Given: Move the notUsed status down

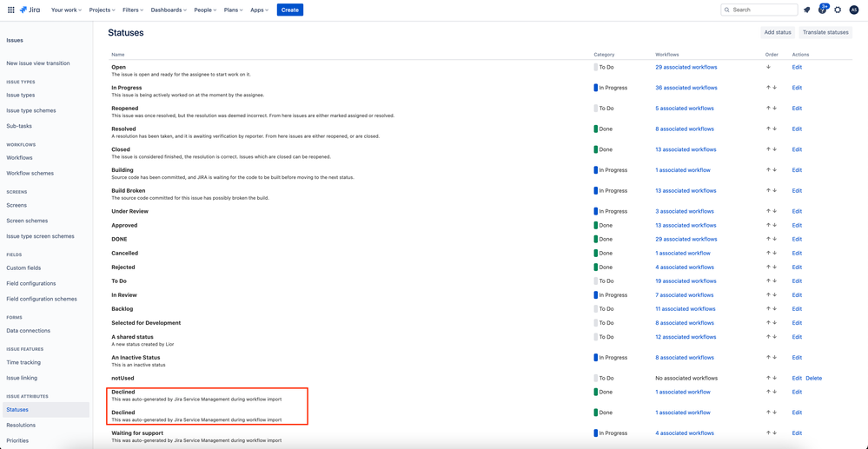Looking at the screenshot, I should (774, 378).
